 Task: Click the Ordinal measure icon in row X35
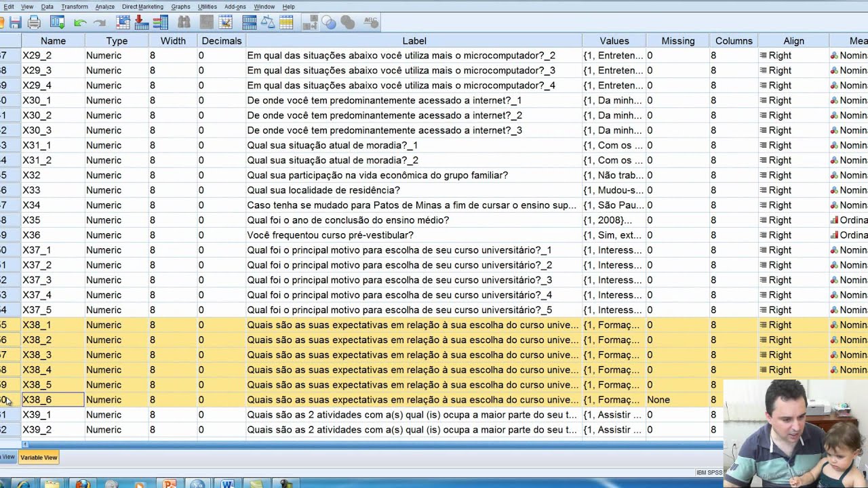(834, 220)
